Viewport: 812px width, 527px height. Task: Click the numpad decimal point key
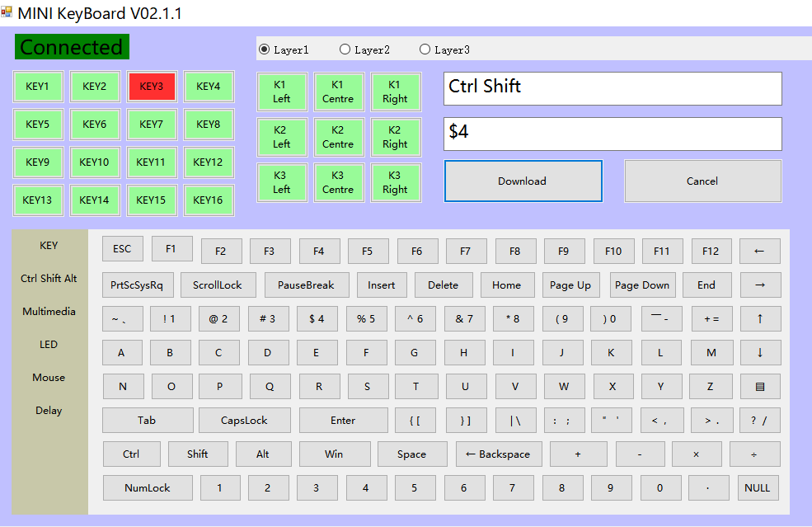point(708,488)
